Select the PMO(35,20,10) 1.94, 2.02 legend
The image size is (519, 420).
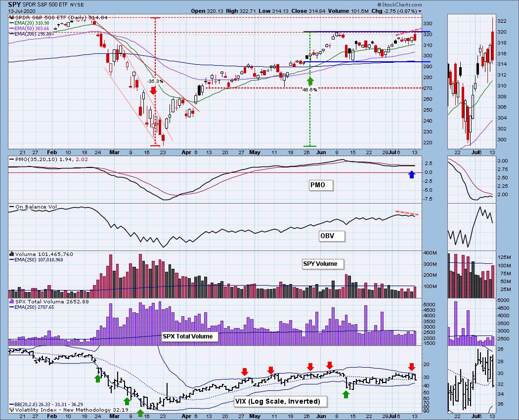click(48, 159)
